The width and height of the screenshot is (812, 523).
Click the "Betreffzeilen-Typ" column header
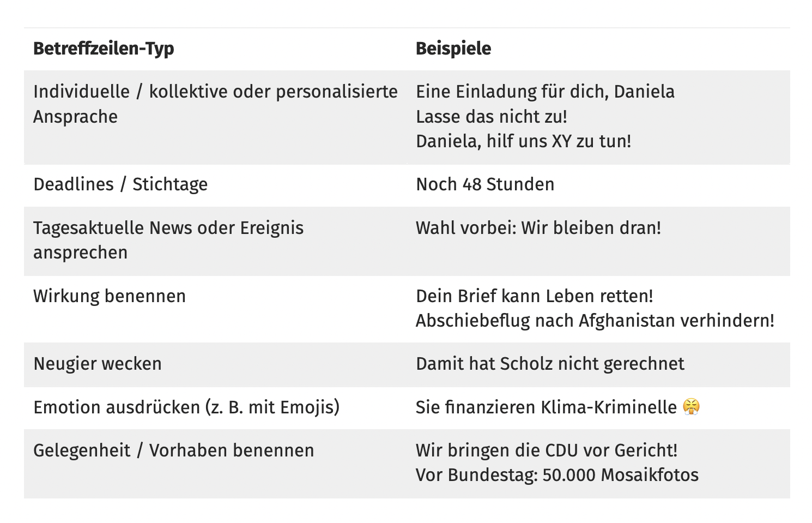point(104,49)
